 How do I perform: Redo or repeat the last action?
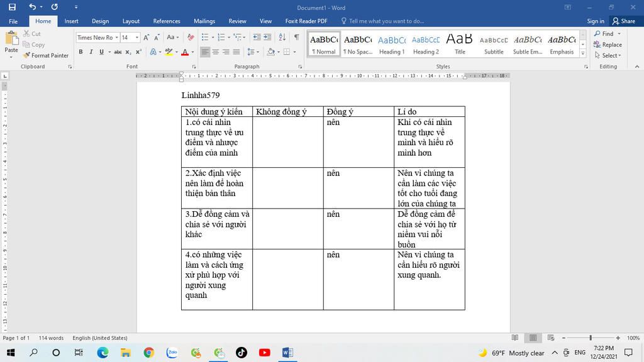[54, 7]
